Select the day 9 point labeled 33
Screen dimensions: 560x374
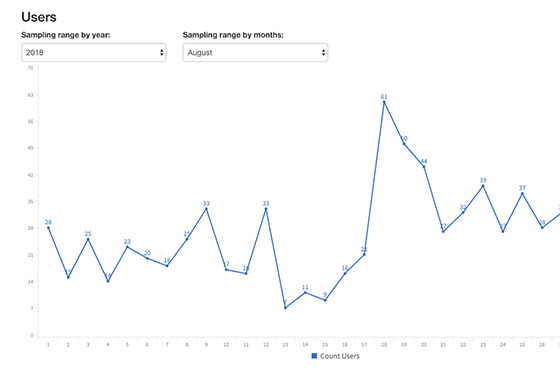click(206, 209)
